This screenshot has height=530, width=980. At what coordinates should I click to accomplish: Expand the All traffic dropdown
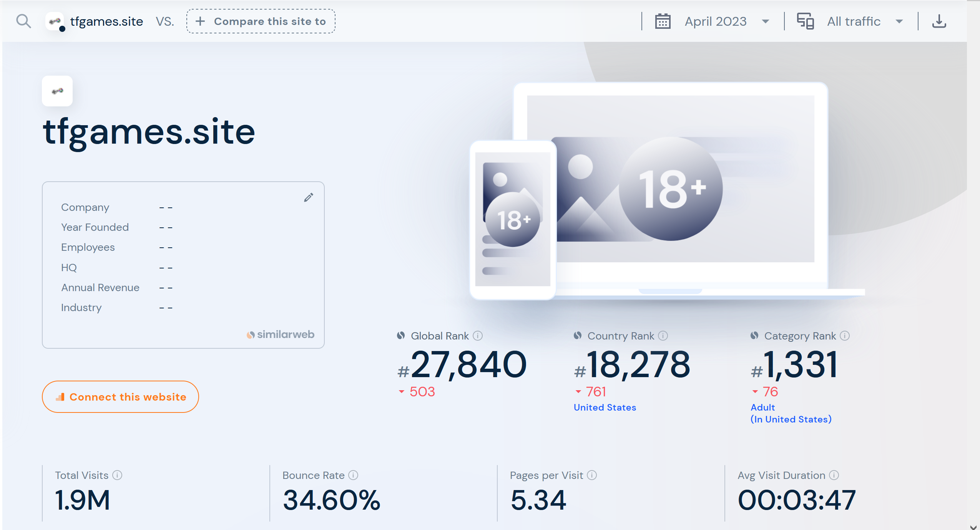pos(899,22)
